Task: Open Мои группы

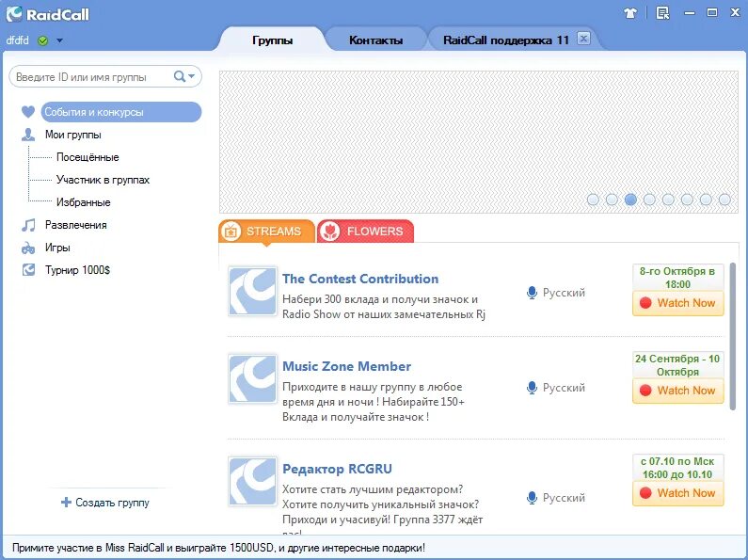Action: point(73,135)
